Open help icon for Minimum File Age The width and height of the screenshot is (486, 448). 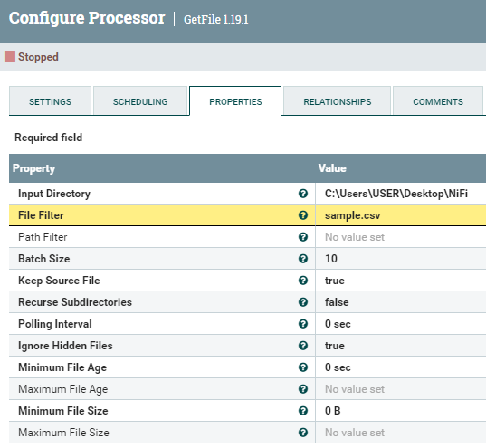point(303,367)
